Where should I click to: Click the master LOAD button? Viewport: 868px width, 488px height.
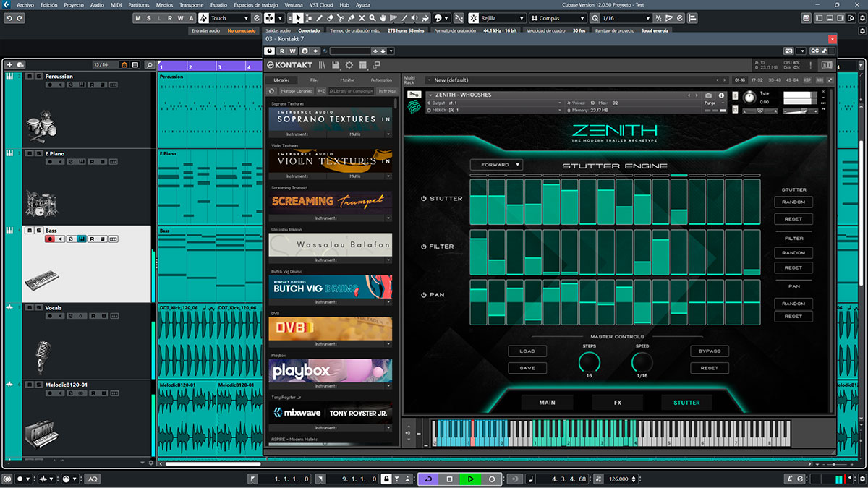(527, 351)
